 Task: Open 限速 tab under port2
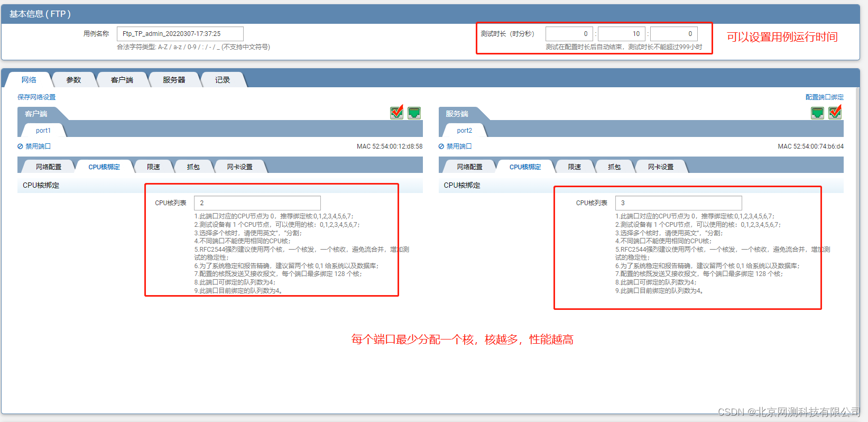575,167
